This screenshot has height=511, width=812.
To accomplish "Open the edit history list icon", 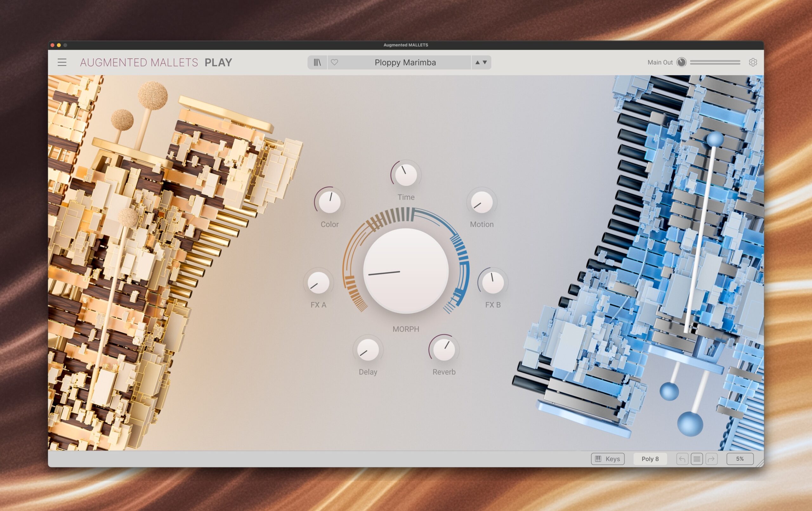I will (697, 459).
